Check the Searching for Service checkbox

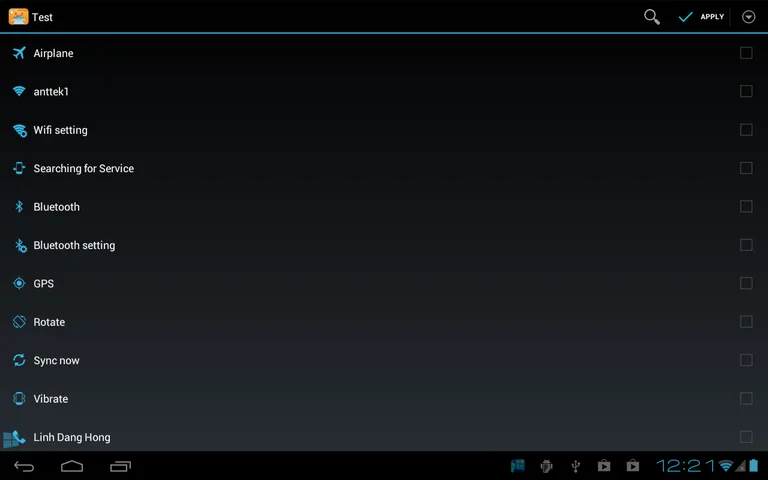pos(746,168)
